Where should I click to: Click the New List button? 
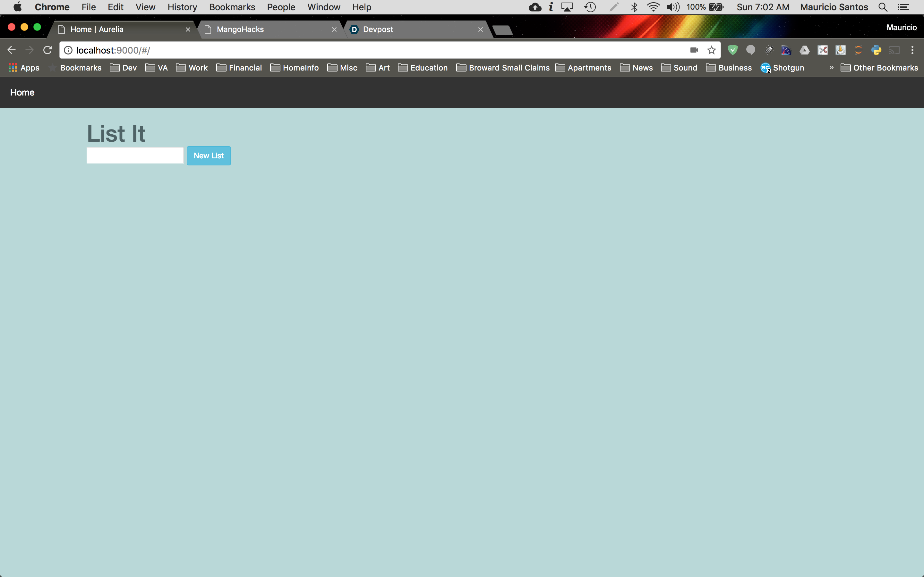coord(209,156)
